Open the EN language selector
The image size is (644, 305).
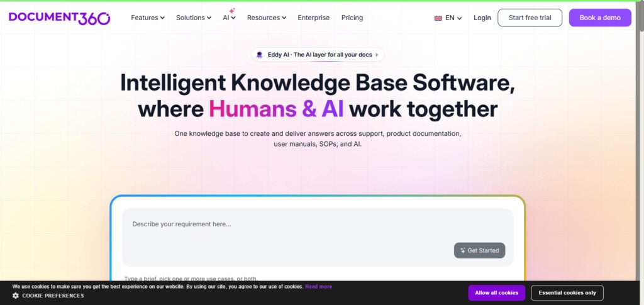[453, 18]
